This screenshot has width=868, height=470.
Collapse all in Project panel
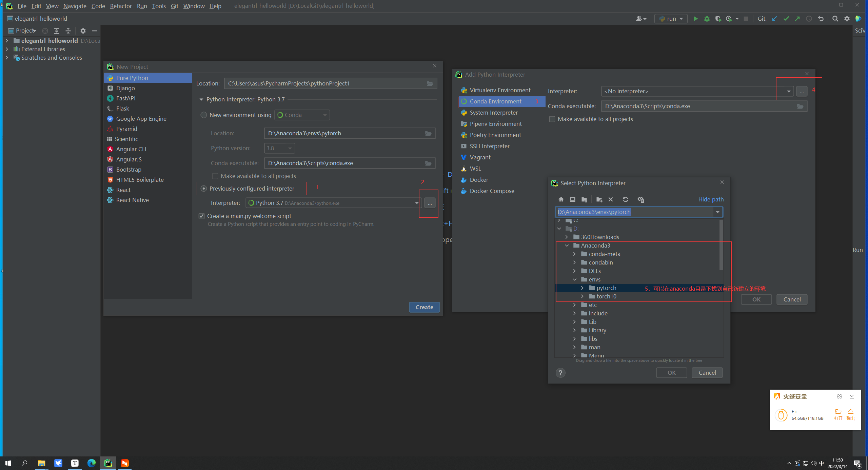tap(68, 31)
